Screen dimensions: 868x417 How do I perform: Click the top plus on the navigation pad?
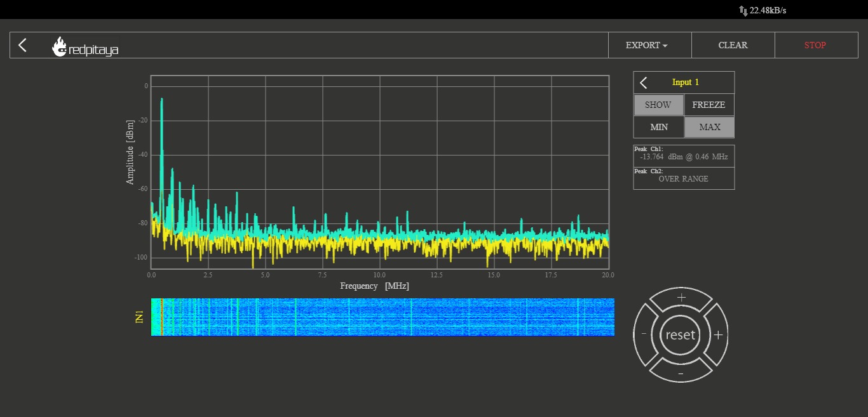pos(681,298)
